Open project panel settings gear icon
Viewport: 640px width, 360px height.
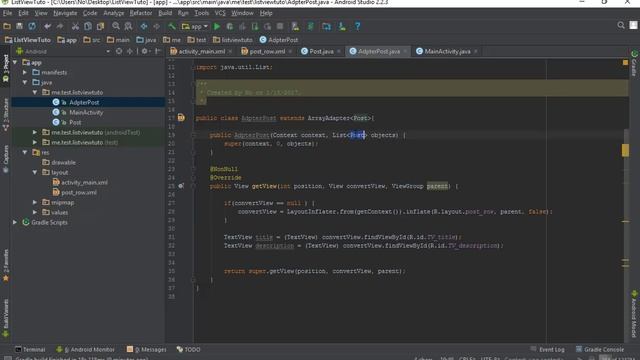tap(144, 51)
